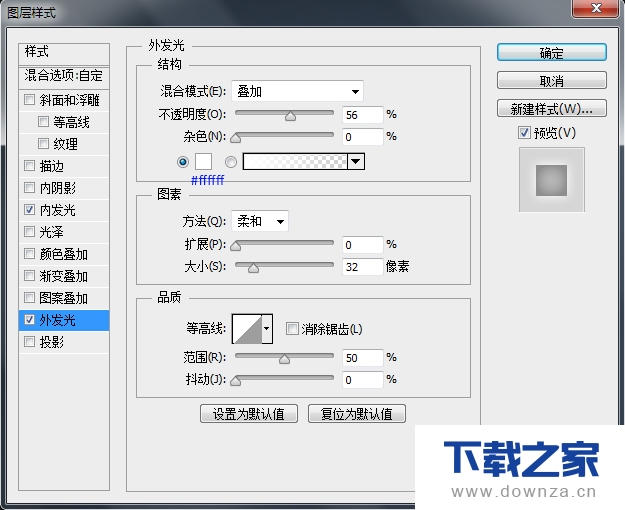Screen dimensions: 625x510
Task: Click the 扩展 slider handle
Action: coord(236,246)
